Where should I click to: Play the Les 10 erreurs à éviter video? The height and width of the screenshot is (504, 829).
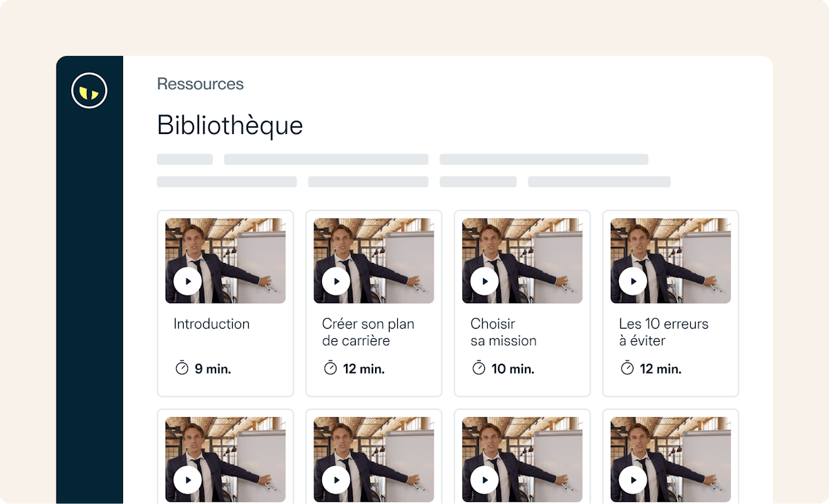pos(633,281)
